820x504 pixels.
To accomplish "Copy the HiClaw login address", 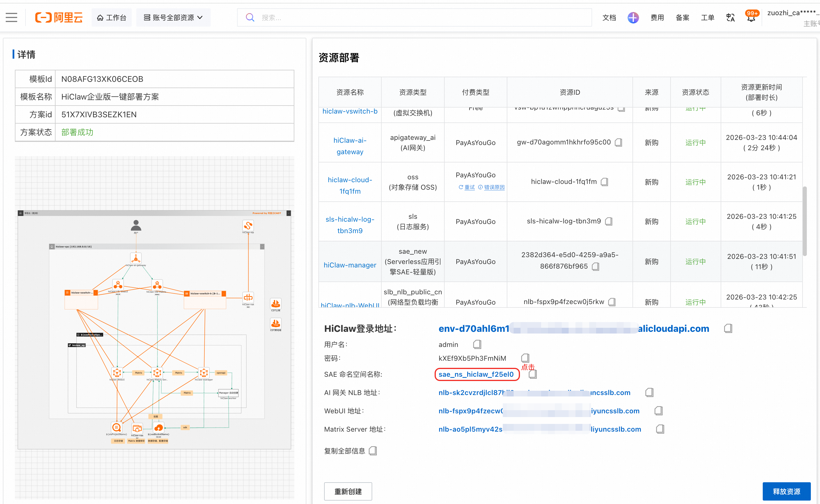I will tap(728, 328).
